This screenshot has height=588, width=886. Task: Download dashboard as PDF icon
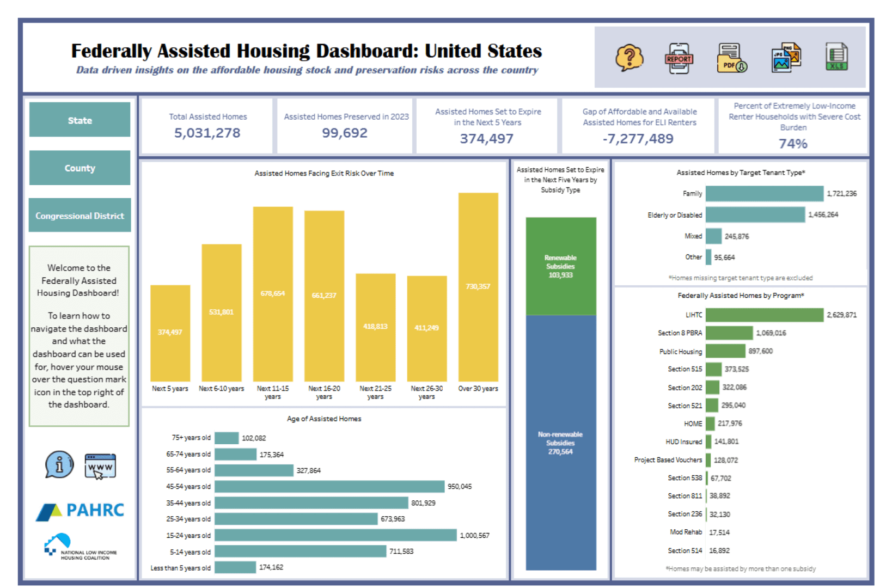pyautogui.click(x=731, y=58)
